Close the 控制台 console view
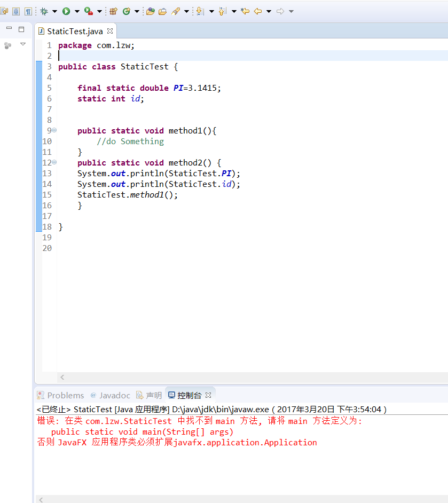 coord(208,395)
